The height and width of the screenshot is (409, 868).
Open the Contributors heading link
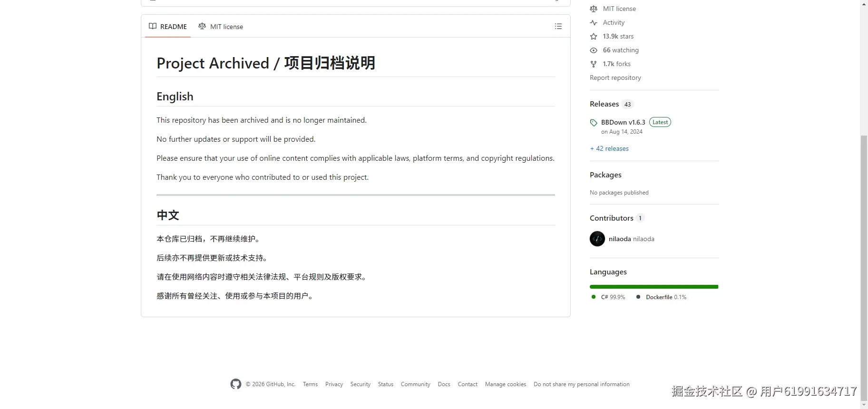coord(611,218)
